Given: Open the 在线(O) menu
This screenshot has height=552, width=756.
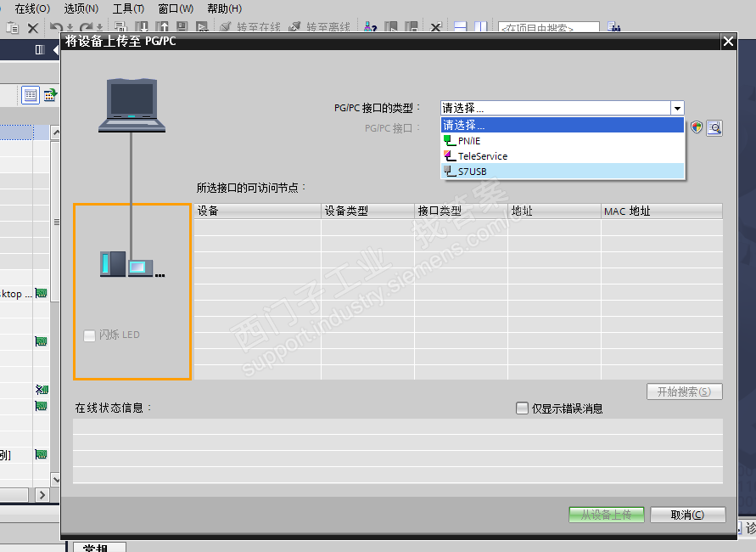Looking at the screenshot, I should (x=32, y=8).
